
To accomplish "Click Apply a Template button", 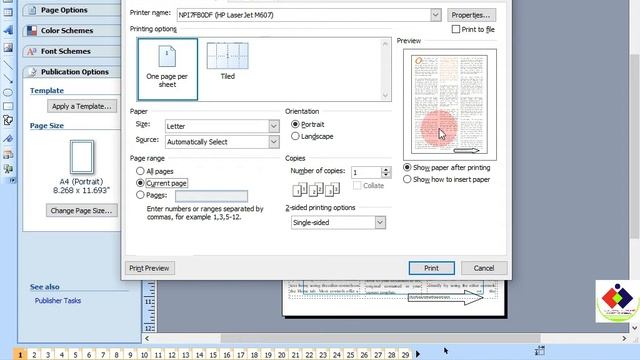I will point(82,106).
